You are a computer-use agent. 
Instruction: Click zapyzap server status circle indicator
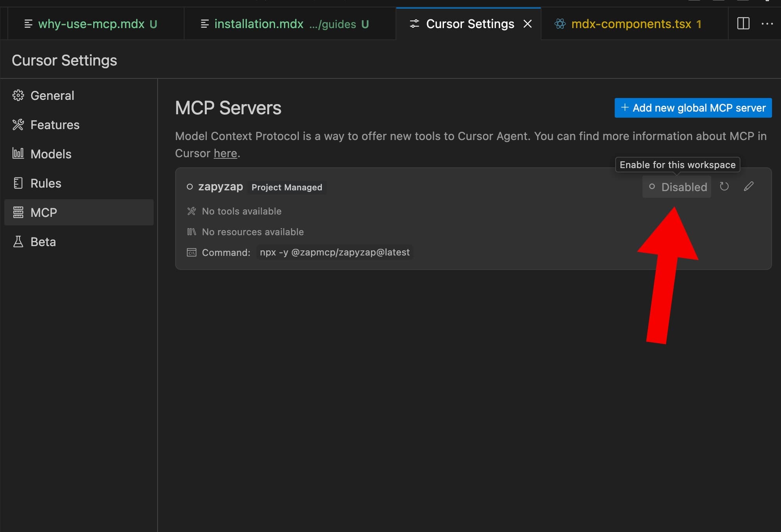[190, 187]
